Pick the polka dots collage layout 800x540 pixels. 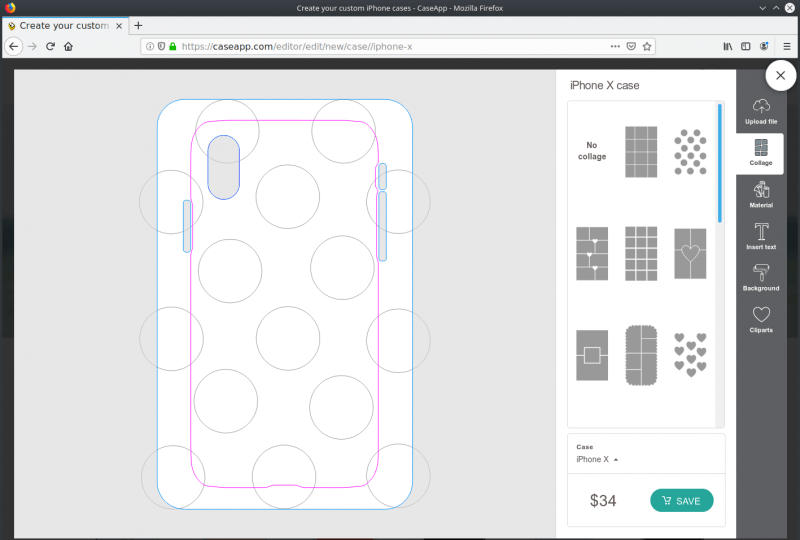[690, 152]
